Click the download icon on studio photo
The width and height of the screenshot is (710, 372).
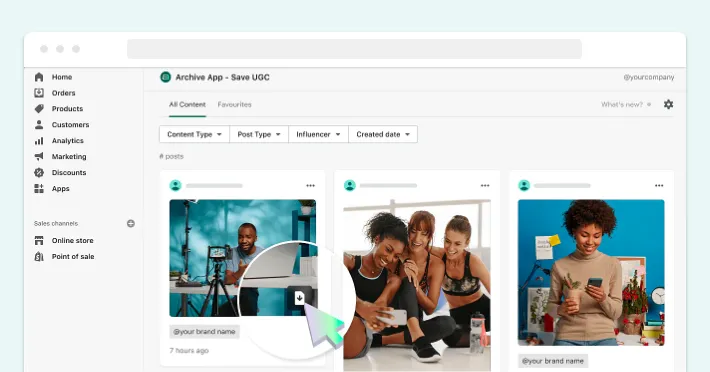299,298
